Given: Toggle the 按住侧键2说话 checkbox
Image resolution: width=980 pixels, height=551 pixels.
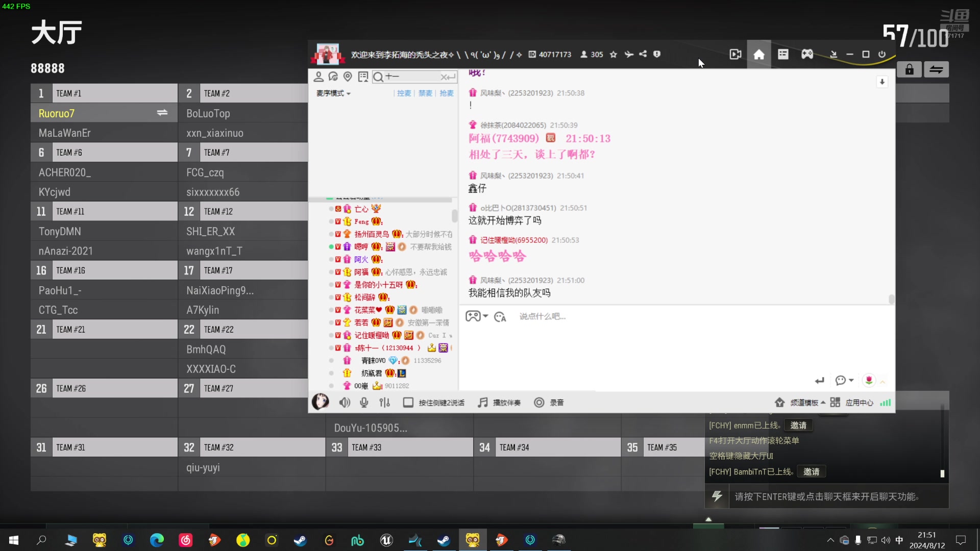Looking at the screenshot, I should [408, 403].
